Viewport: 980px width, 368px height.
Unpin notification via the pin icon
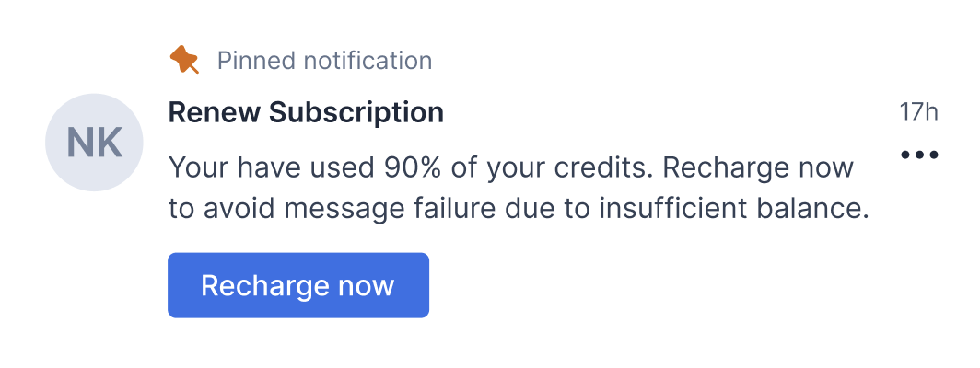click(x=184, y=60)
